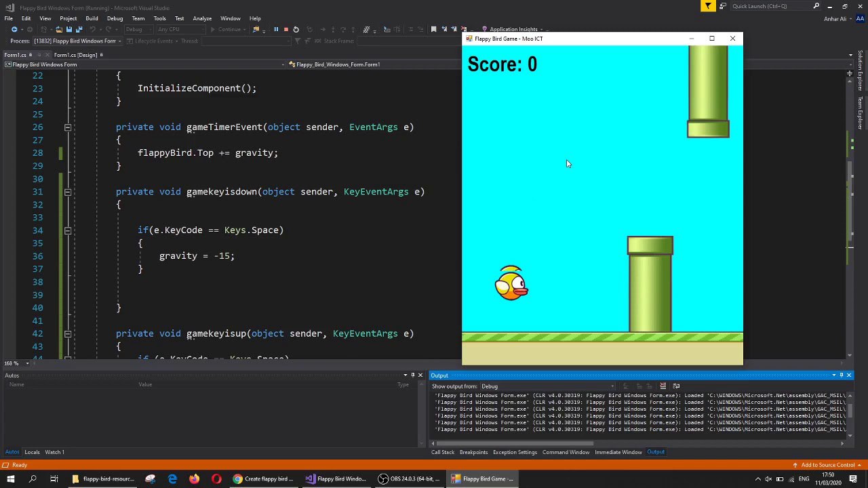Collapse the gamekeyisup method outline
The image size is (868, 488).
coord(68,333)
